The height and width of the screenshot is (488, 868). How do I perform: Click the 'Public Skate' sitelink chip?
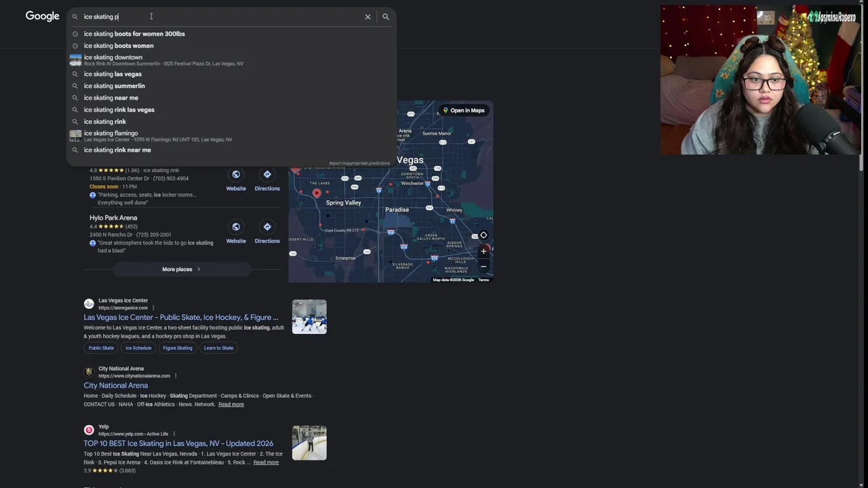coord(101,348)
